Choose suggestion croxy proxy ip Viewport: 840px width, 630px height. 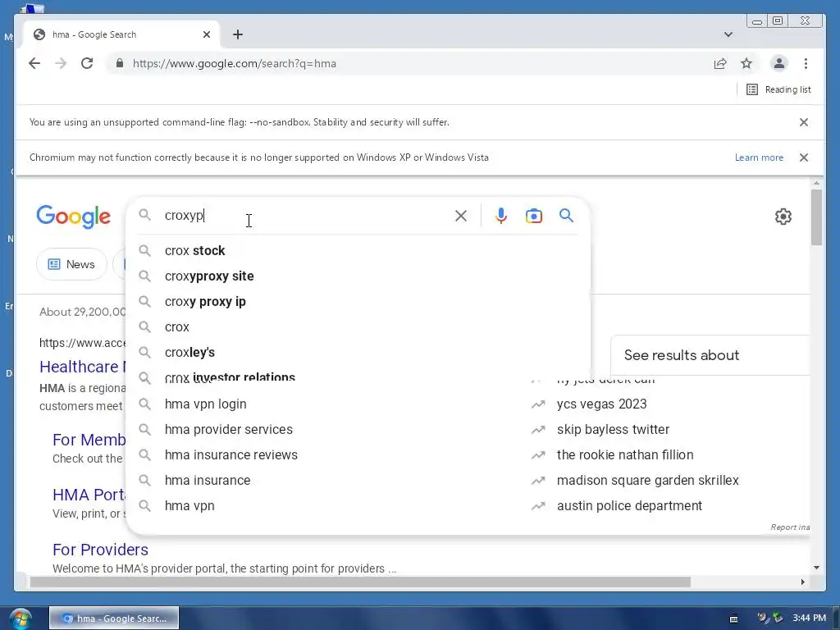(358, 302)
